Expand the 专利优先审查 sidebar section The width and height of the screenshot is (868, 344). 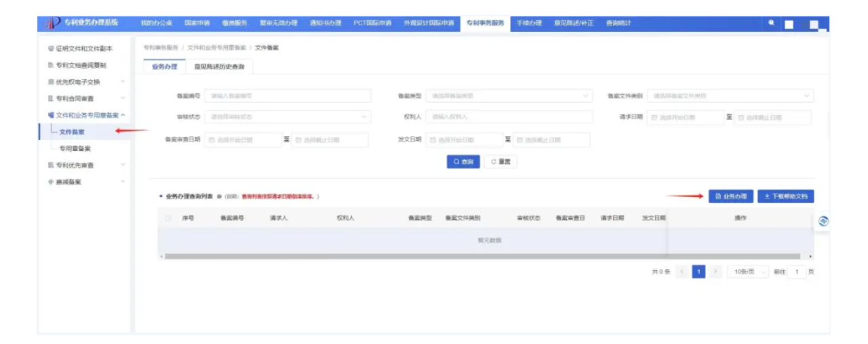123,165
